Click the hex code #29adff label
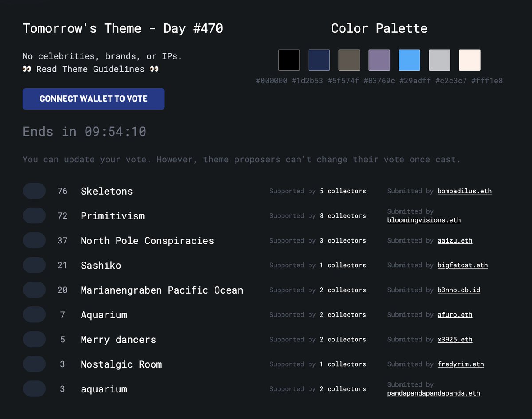The image size is (532, 419). [415, 81]
